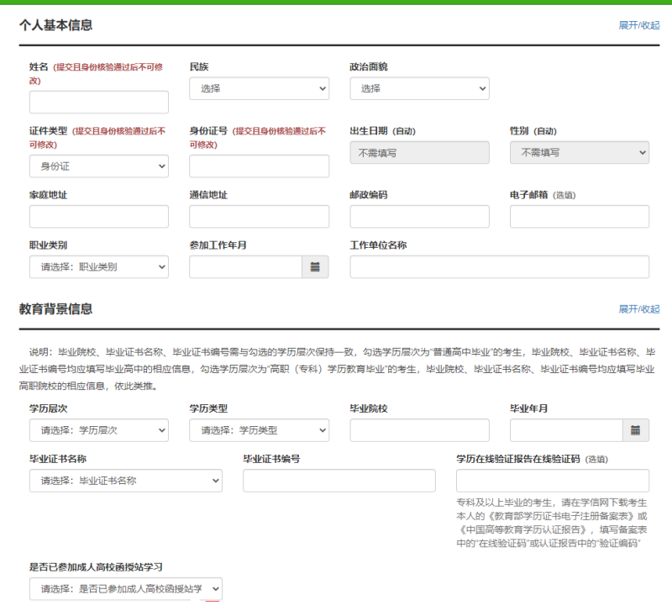This screenshot has height=616, width=672.
Task: Click the 工作单位名称 input field
Action: [499, 267]
